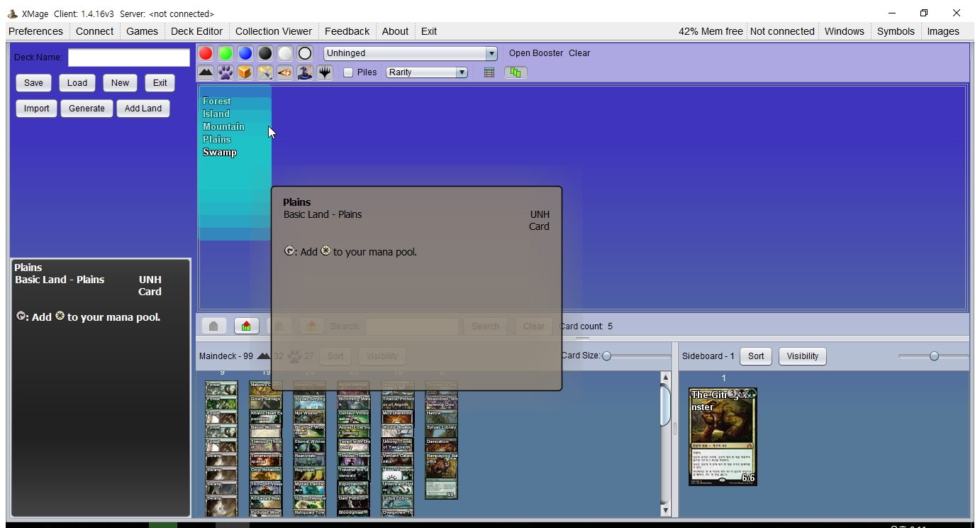The image size is (980, 528).
Task: Toggle the creature filter paw icon
Action: pos(225,72)
